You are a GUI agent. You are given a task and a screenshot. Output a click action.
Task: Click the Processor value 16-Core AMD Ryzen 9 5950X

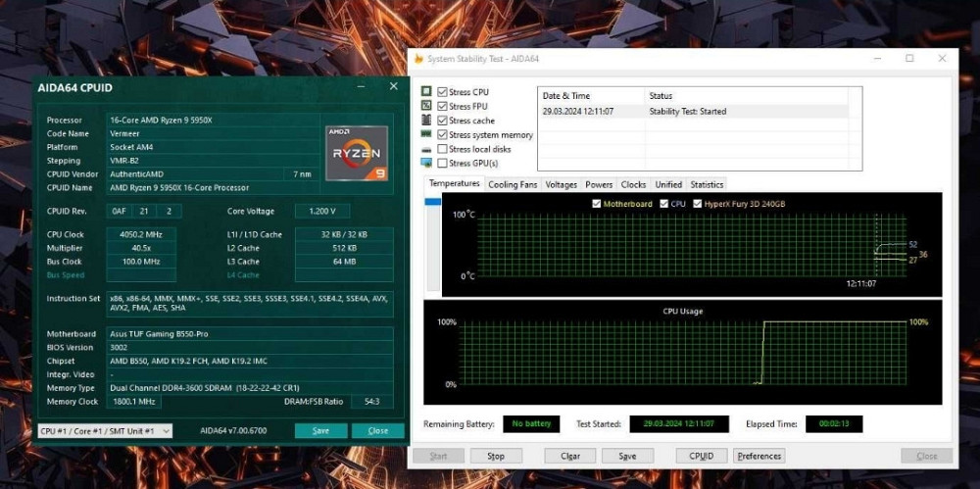(x=213, y=121)
